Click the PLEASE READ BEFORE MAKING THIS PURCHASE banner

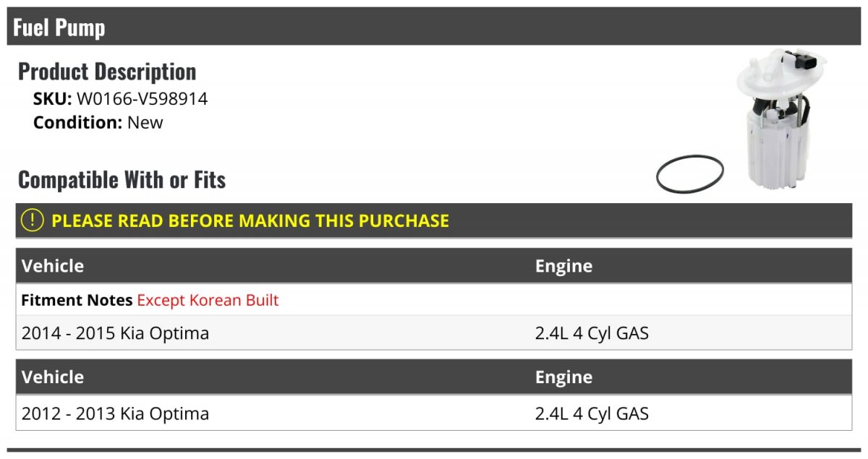pyautogui.click(x=434, y=220)
